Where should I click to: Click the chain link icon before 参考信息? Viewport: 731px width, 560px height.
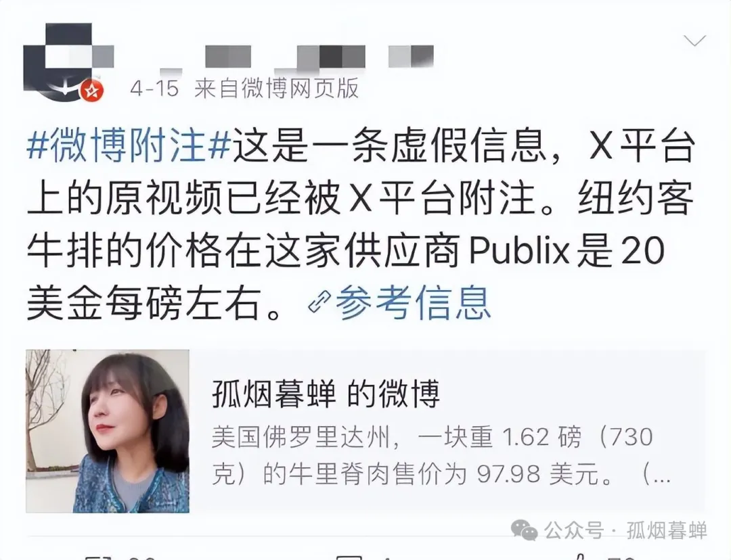coord(319,302)
